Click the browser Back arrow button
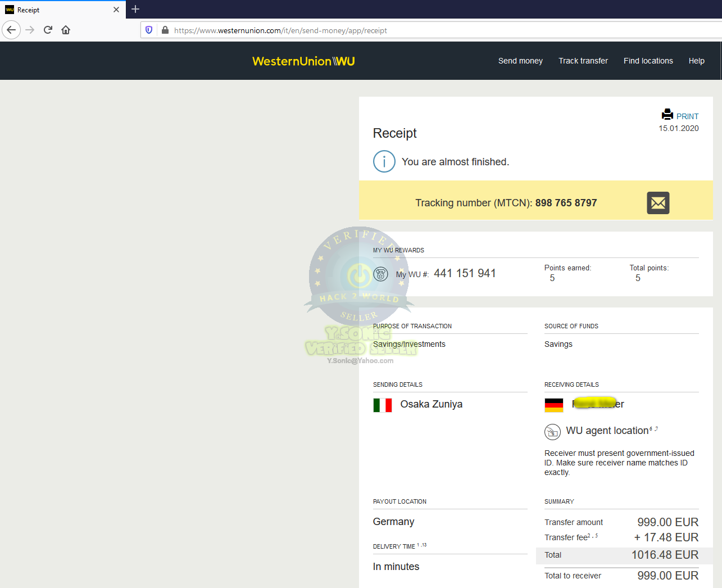Screen dimensions: 722x588 [x=11, y=30]
